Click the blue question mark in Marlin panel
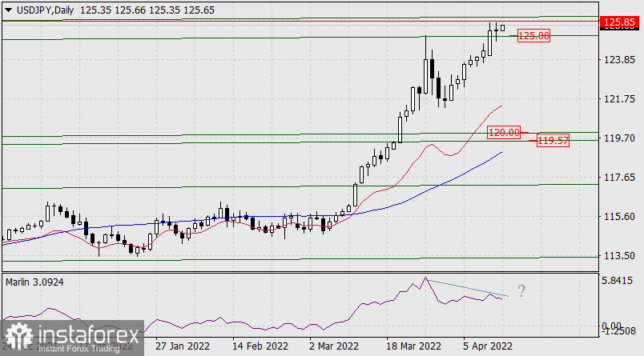The height and width of the screenshot is (356, 644). pyautogui.click(x=521, y=291)
